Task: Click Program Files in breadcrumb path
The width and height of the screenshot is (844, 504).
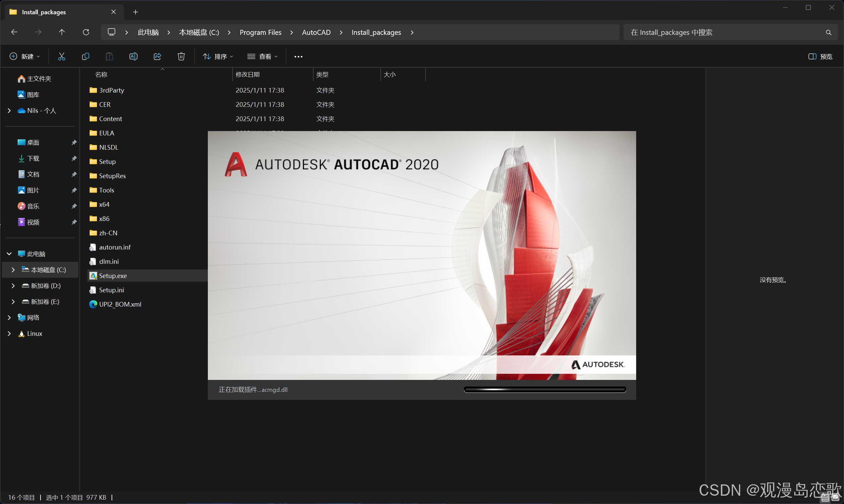Action: coord(260,32)
